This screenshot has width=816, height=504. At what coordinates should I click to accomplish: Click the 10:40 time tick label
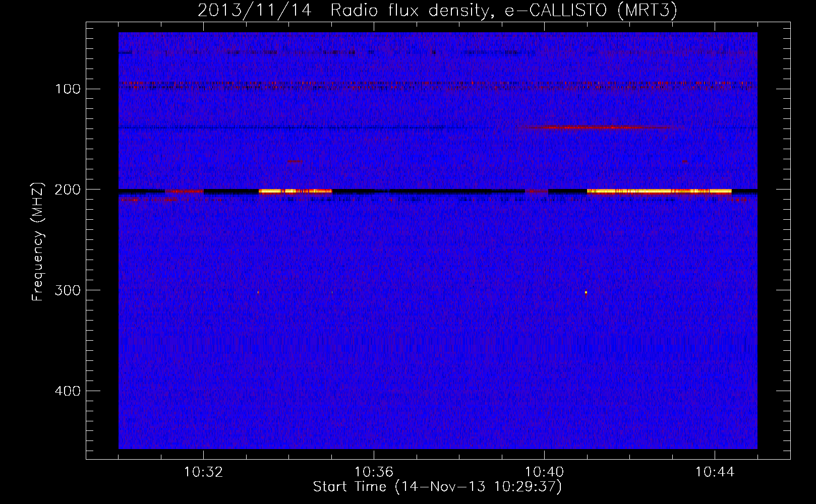pyautogui.click(x=544, y=472)
